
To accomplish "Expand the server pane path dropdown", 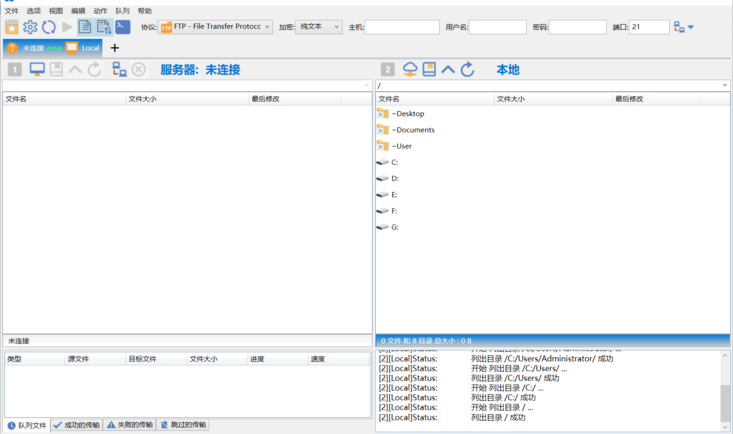I will (366, 85).
